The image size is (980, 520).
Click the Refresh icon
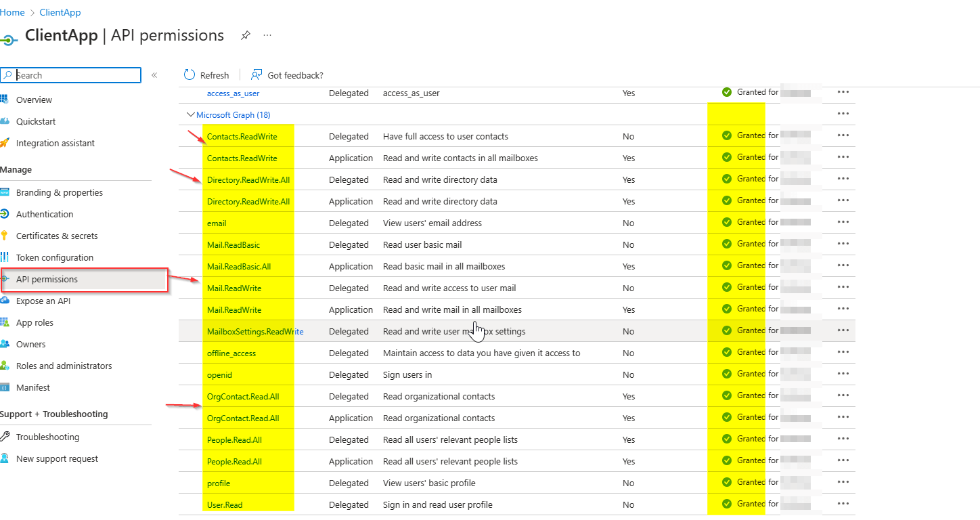click(190, 74)
